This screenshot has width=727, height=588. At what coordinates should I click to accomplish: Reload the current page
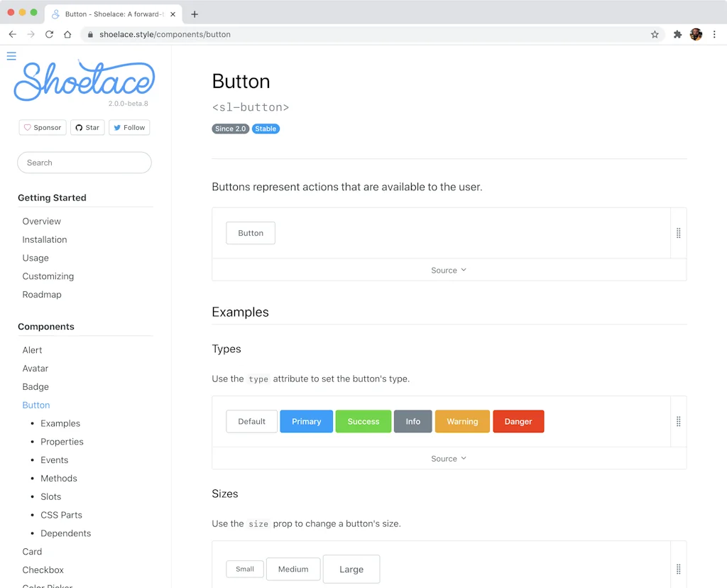pyautogui.click(x=48, y=34)
